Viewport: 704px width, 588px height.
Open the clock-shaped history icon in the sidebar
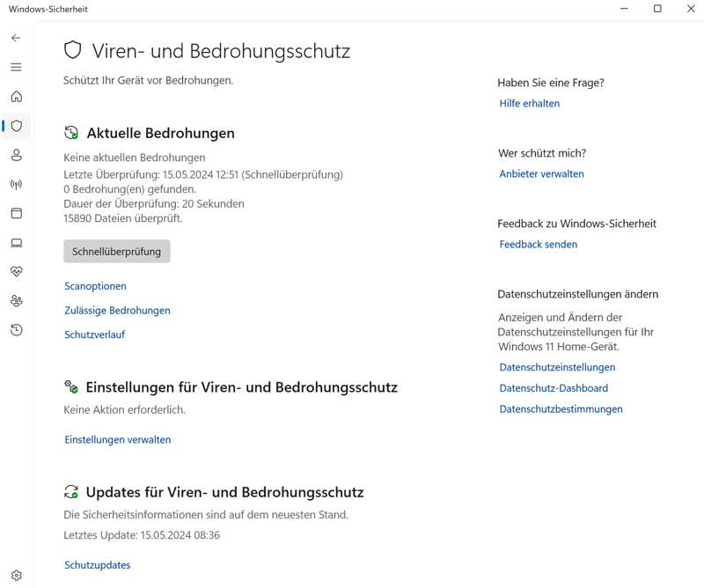[x=16, y=330]
